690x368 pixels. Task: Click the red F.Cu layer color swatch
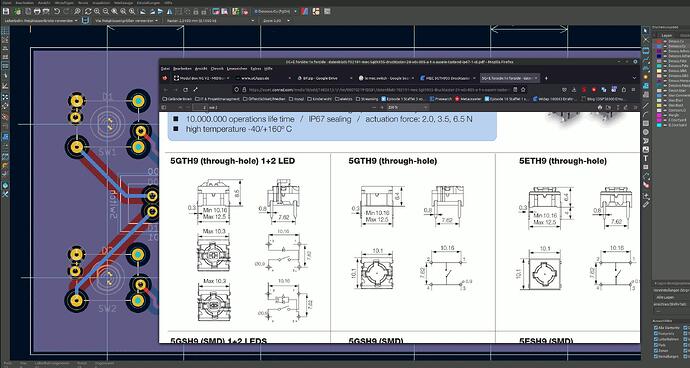[x=659, y=41]
